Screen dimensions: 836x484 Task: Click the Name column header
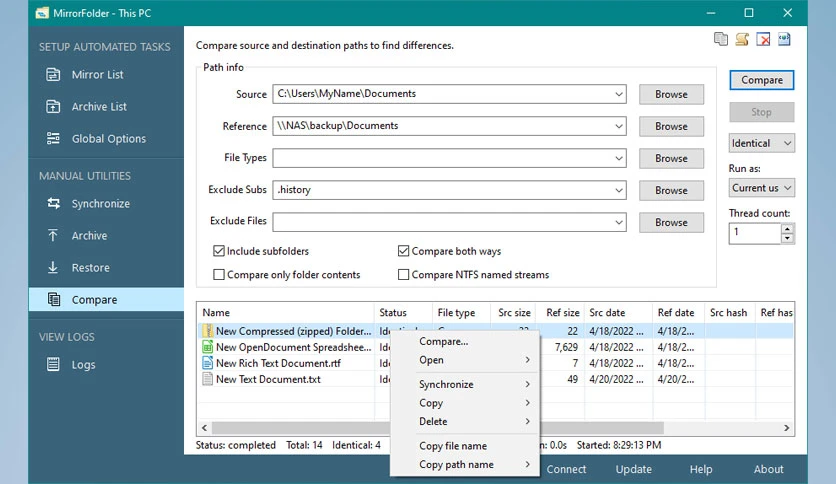pyautogui.click(x=286, y=312)
